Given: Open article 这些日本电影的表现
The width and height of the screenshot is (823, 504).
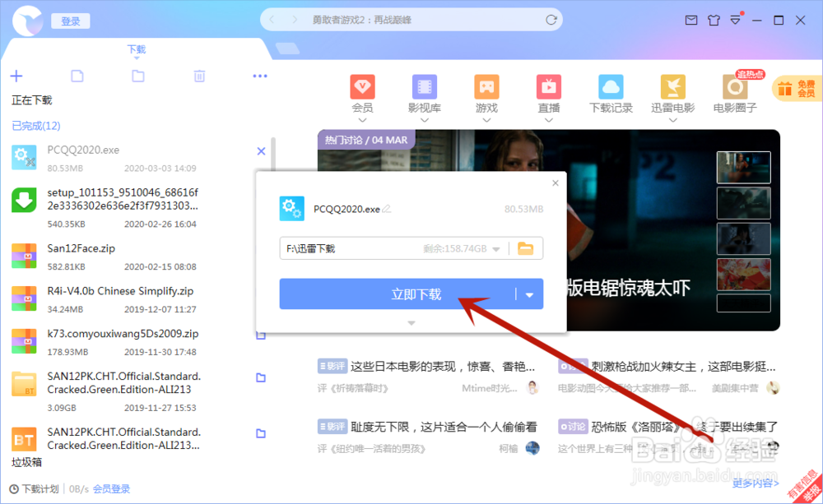Looking at the screenshot, I should (443, 367).
